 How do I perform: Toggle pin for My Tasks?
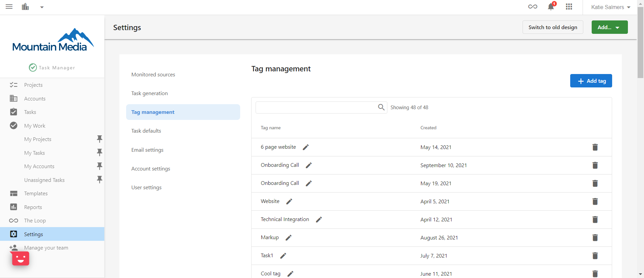99,152
